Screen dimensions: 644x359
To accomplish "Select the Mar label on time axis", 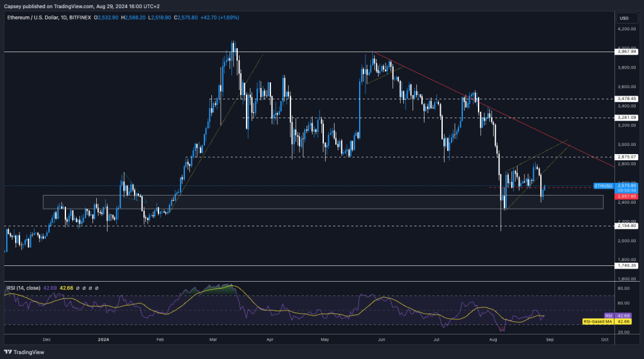I will point(214,338).
